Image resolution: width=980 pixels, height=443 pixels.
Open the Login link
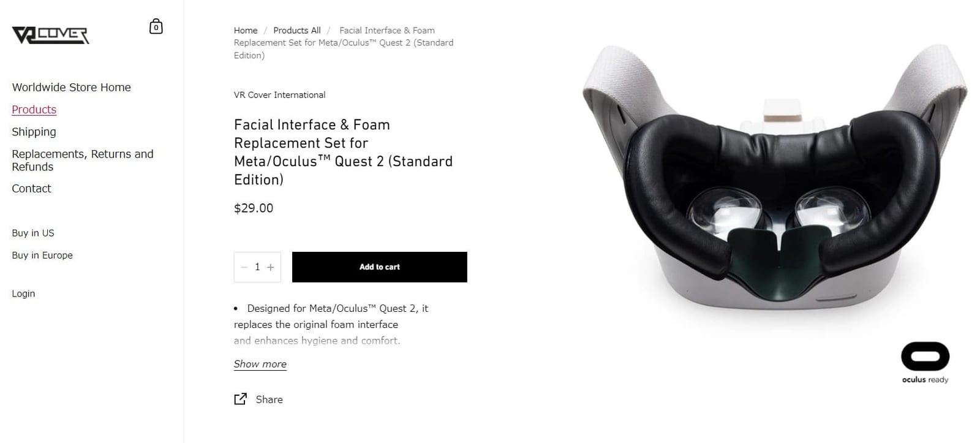(23, 293)
